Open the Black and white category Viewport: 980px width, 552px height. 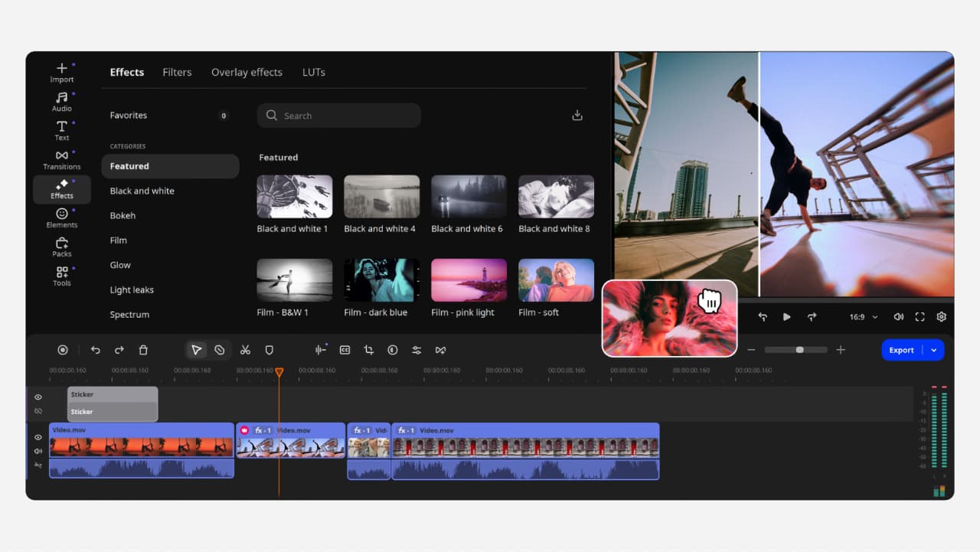(x=142, y=191)
